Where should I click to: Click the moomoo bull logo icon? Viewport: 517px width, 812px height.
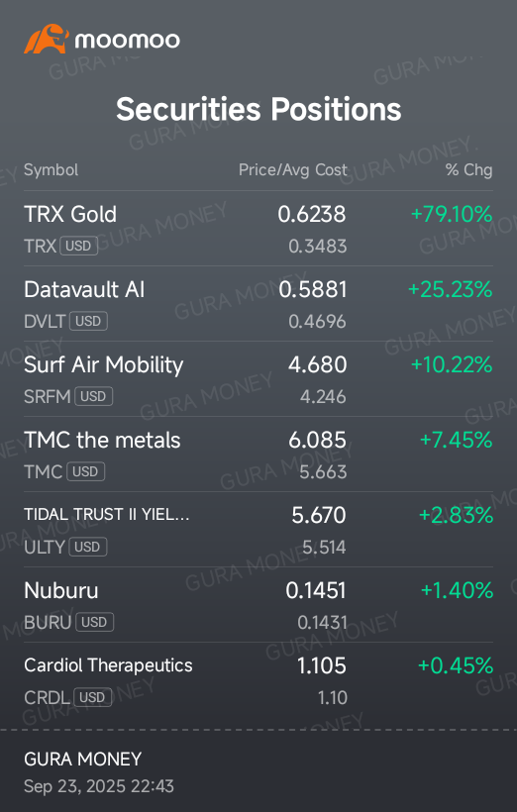(47, 39)
